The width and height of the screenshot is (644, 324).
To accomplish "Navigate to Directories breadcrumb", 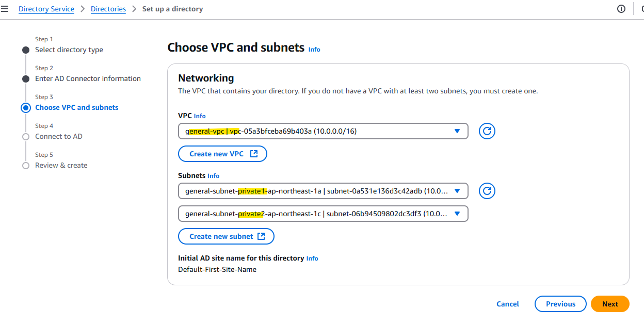I will (108, 9).
